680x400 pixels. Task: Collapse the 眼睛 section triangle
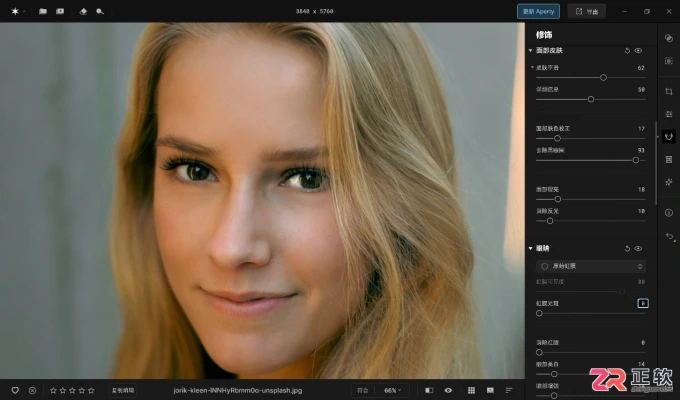click(530, 249)
